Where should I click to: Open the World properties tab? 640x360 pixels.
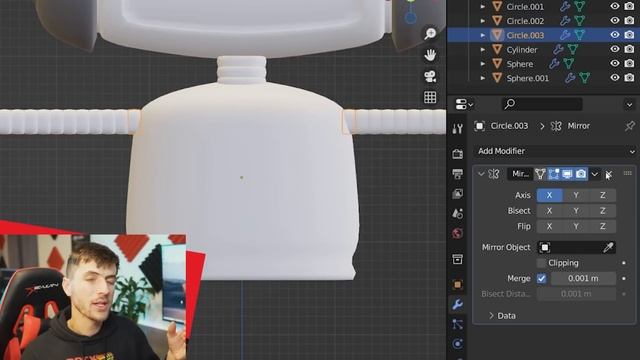458,233
